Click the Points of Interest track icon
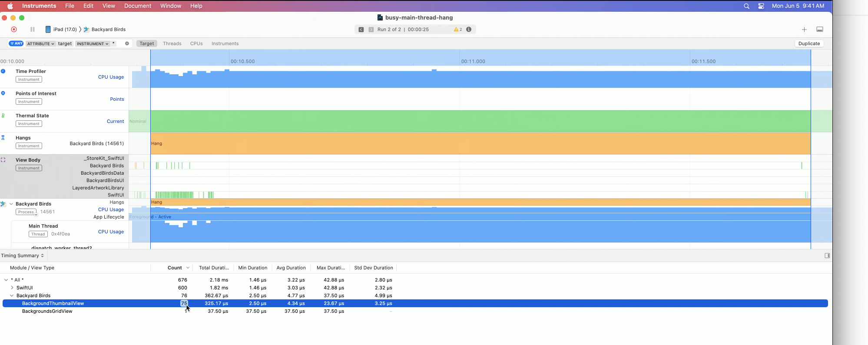The width and height of the screenshot is (868, 345). pyautogui.click(x=3, y=93)
